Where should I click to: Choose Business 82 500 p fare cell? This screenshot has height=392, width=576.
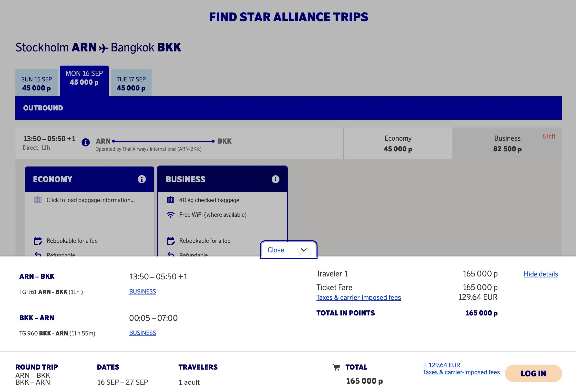507,143
